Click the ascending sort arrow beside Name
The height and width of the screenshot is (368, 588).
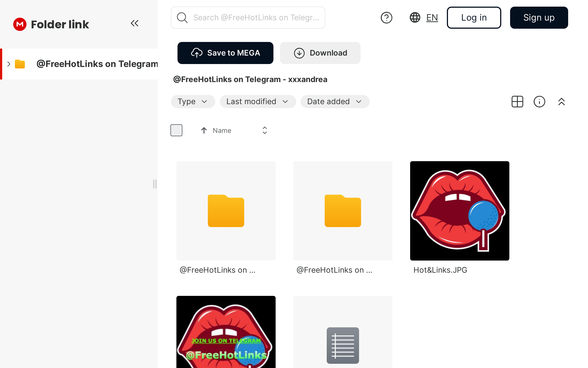click(x=204, y=130)
